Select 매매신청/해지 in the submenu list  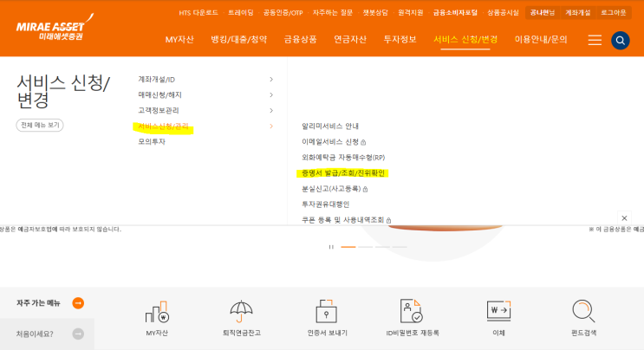(x=159, y=94)
